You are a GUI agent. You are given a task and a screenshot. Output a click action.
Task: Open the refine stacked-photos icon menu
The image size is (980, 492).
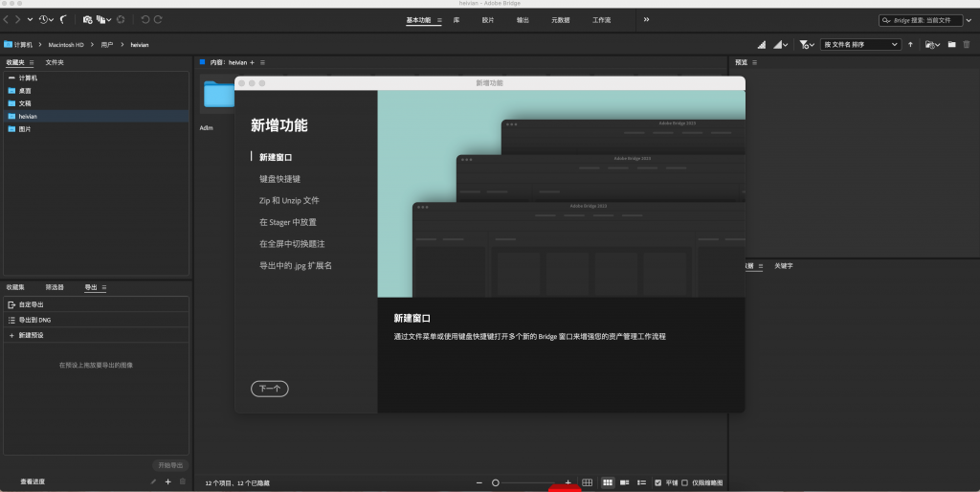[x=103, y=20]
